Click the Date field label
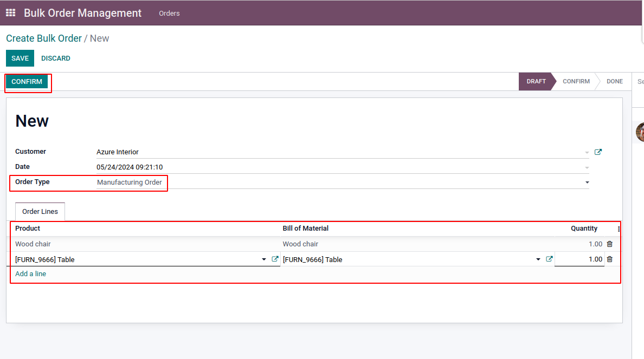Screen dimensions: 644x359 [x=22, y=167]
